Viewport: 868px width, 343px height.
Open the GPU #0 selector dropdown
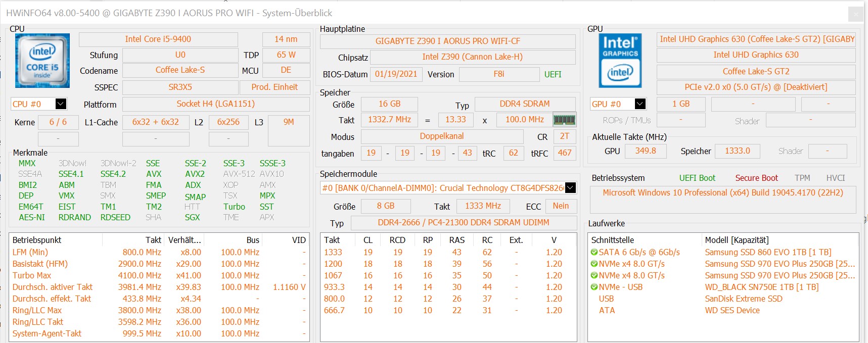[640, 104]
